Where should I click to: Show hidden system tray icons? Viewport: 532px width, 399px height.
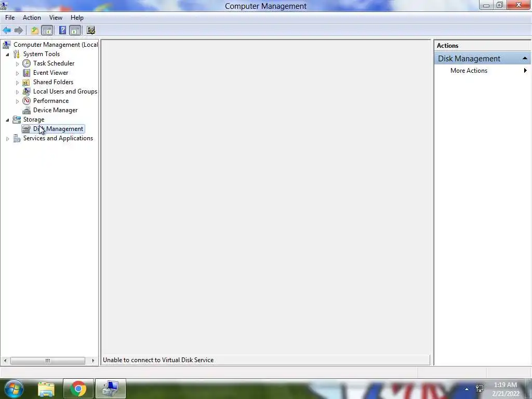tap(467, 389)
